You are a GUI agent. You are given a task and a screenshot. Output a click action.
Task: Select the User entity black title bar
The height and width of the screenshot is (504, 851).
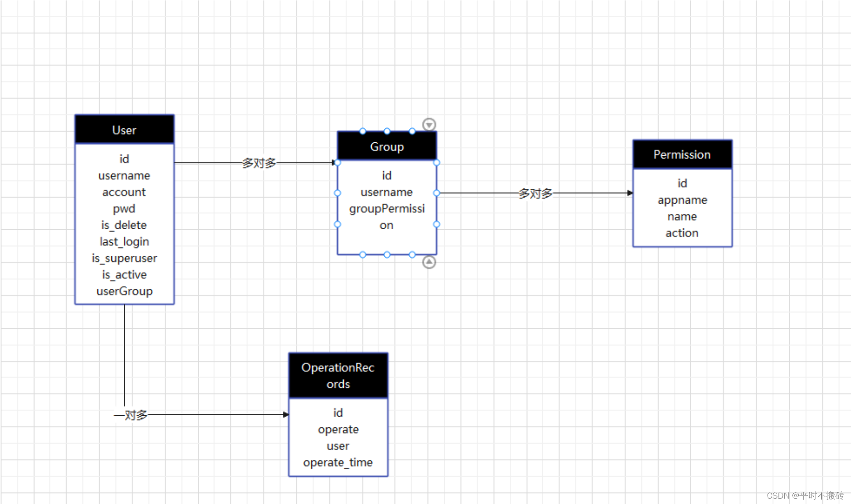(124, 130)
